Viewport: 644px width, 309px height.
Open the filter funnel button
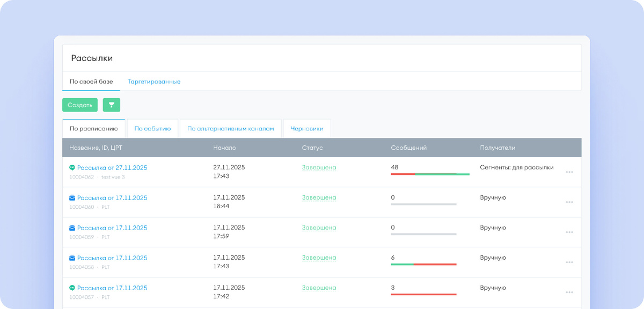112,105
